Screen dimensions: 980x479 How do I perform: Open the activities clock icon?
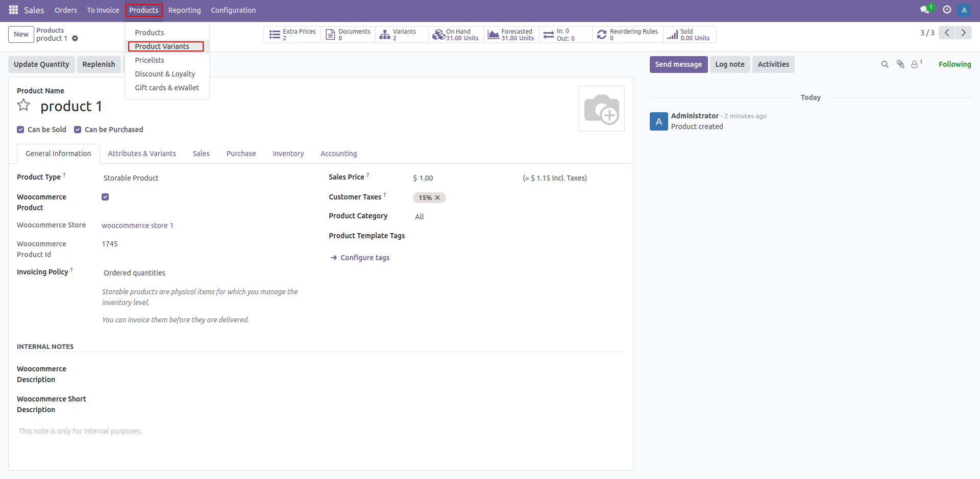(947, 10)
